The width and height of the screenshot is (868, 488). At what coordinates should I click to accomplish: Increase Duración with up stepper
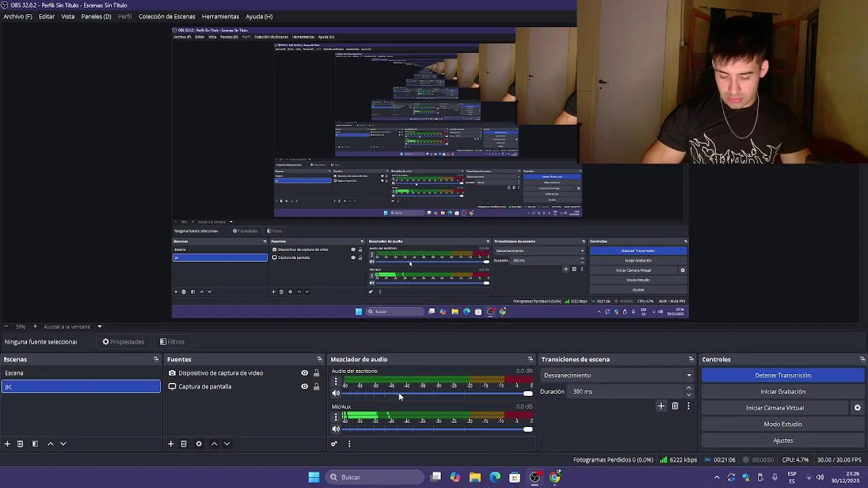tap(689, 388)
